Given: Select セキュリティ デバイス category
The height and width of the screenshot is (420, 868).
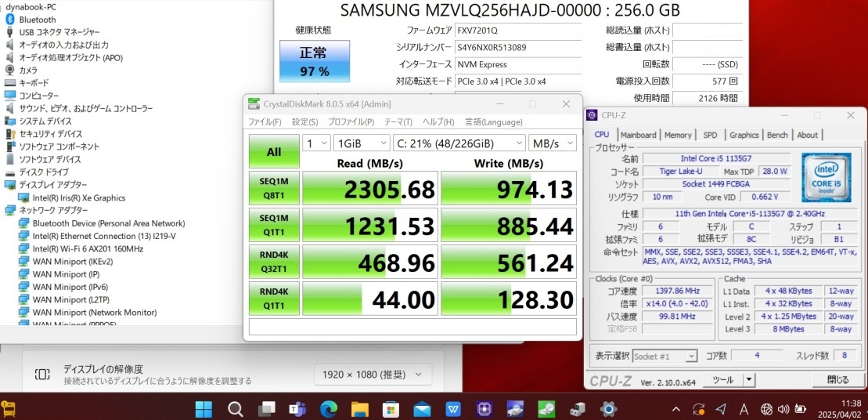Looking at the screenshot, I should click(50, 133).
